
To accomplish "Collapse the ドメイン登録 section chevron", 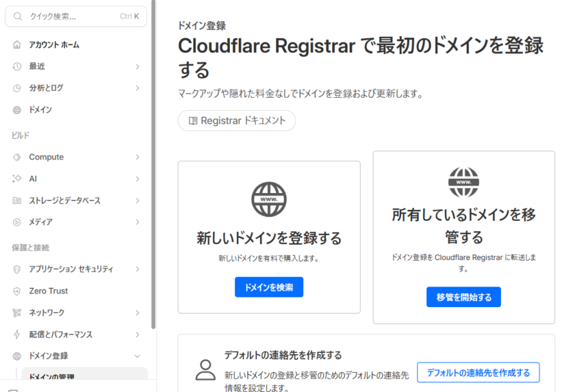I will coord(137,356).
